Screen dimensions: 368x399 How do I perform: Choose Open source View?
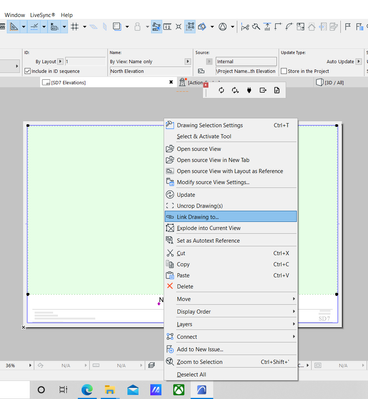click(231, 149)
